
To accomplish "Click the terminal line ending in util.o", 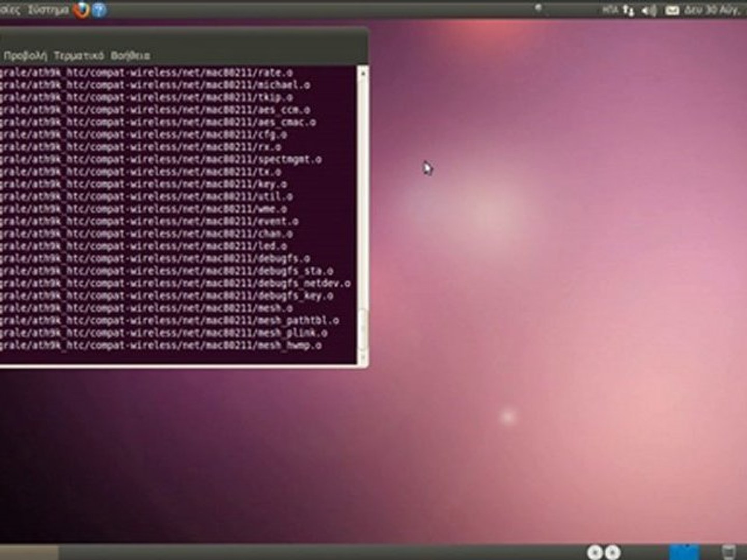I will pyautogui.click(x=146, y=197).
